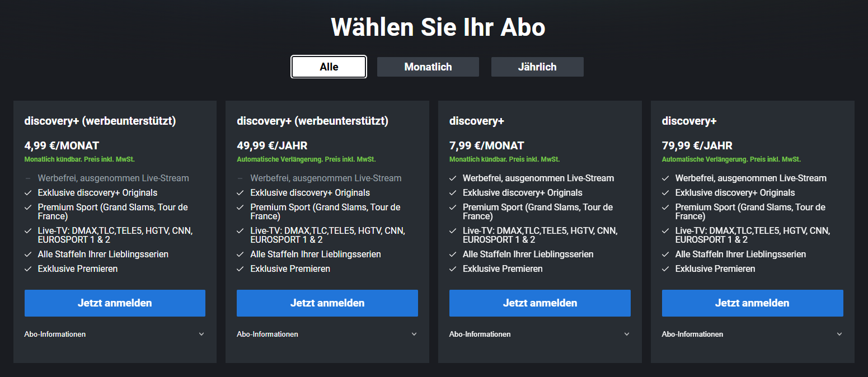Click 'Exklusive Premieren' in the 4,99 €/MONAT card
This screenshot has width=868, height=377.
(78, 269)
